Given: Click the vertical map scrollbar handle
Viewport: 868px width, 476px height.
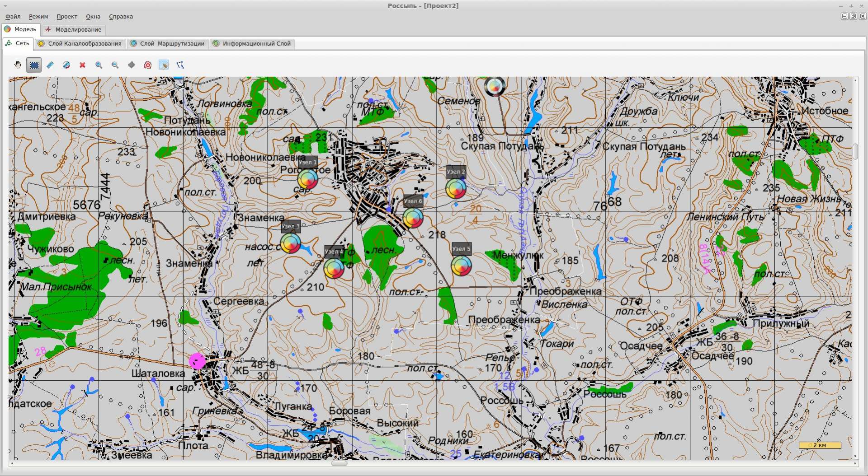Looking at the screenshot, I should (855, 152).
